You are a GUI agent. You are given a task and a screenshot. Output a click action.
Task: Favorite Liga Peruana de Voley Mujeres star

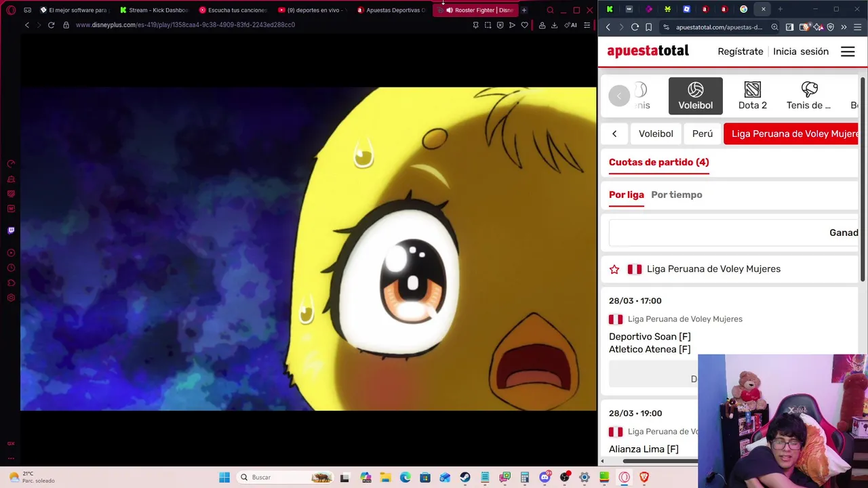coord(614,269)
